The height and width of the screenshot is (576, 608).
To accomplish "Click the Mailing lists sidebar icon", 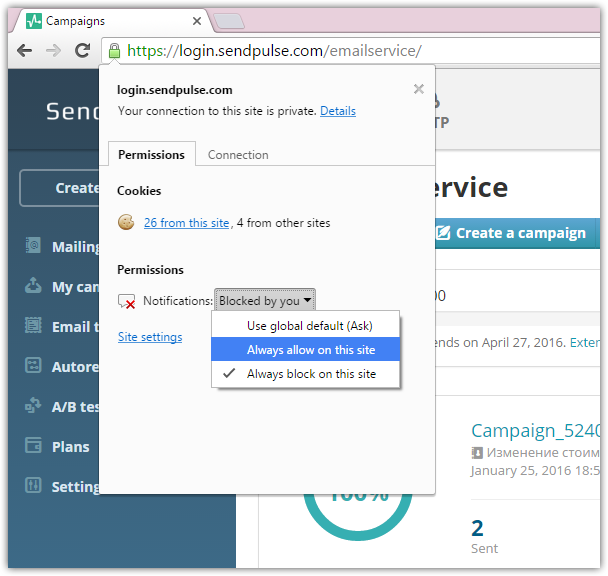I will coord(33,245).
